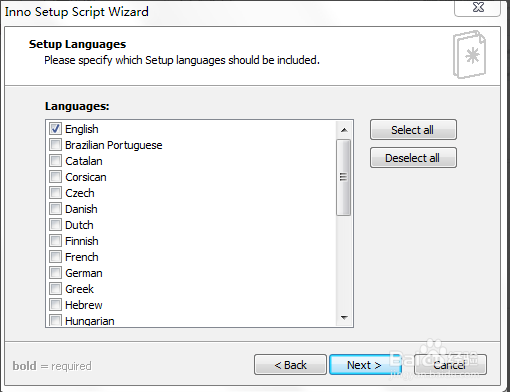This screenshot has width=510, height=392.
Task: Proceed with the Next button
Action: point(365,365)
